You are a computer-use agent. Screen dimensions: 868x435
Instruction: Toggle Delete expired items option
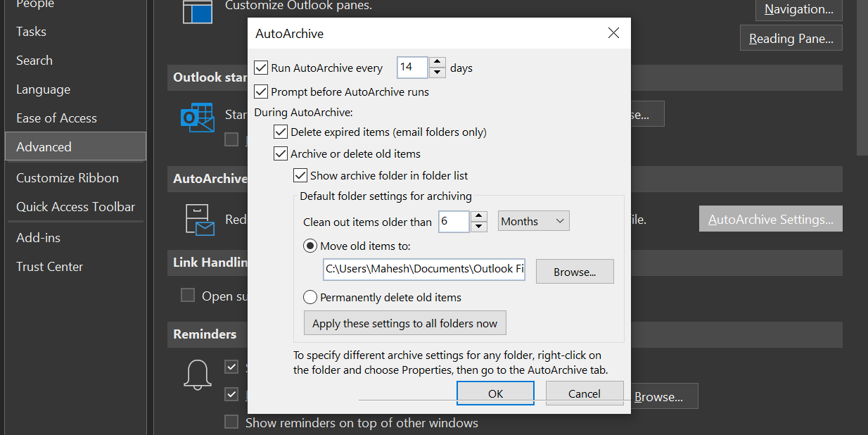pos(281,132)
